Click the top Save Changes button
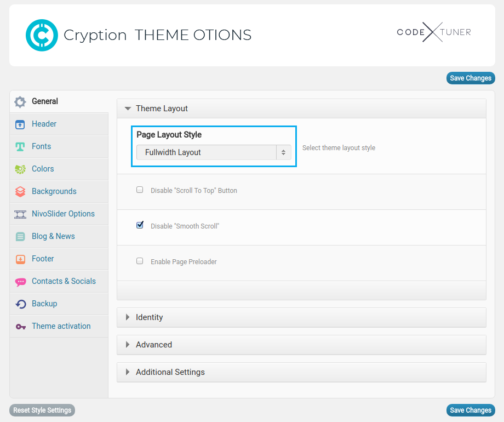Image resolution: width=504 pixels, height=422 pixels. click(470, 78)
